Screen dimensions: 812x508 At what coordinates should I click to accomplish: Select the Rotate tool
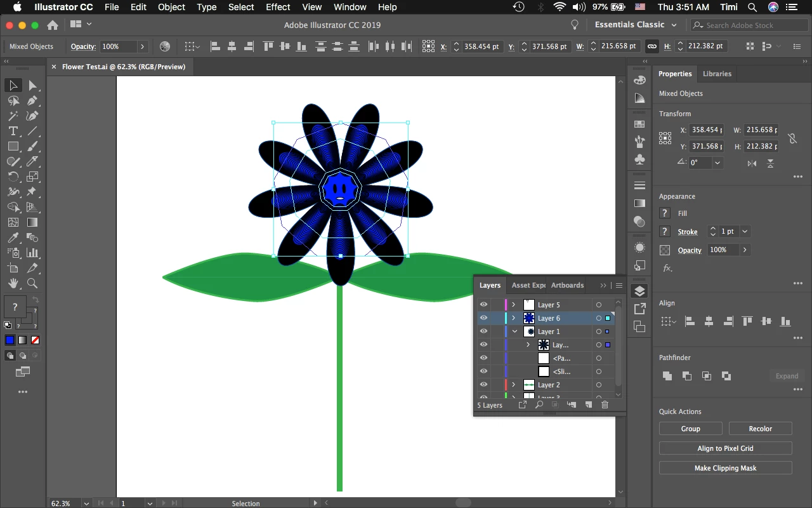13,177
